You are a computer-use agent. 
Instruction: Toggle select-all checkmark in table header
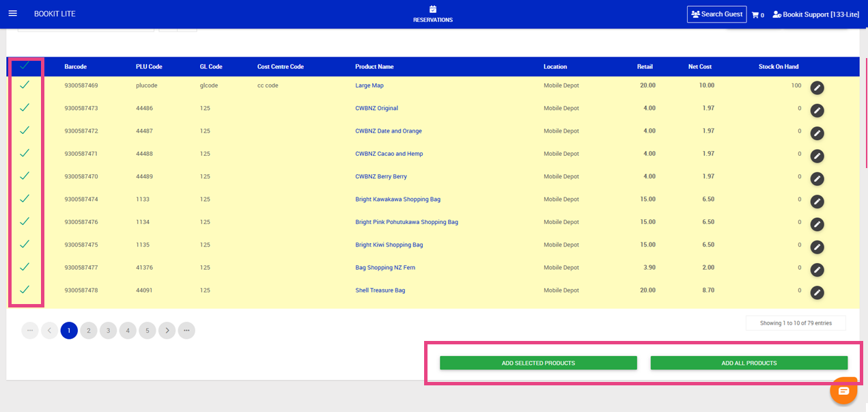point(25,66)
